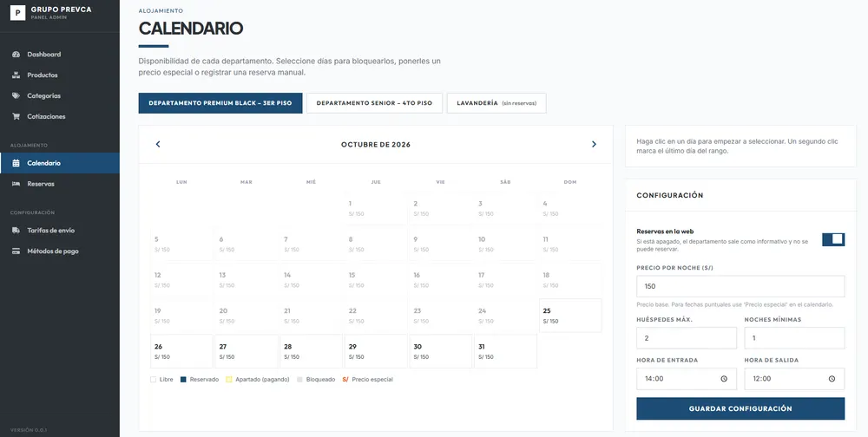The image size is (868, 437).
Task: Click the orange S/ Precio especial legend mark
Action: pyautogui.click(x=345, y=380)
